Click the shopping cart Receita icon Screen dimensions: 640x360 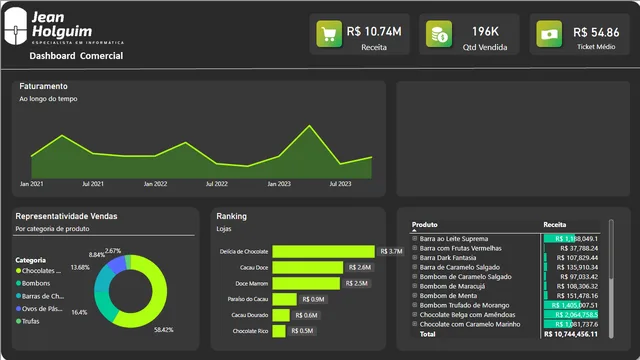coord(329,34)
